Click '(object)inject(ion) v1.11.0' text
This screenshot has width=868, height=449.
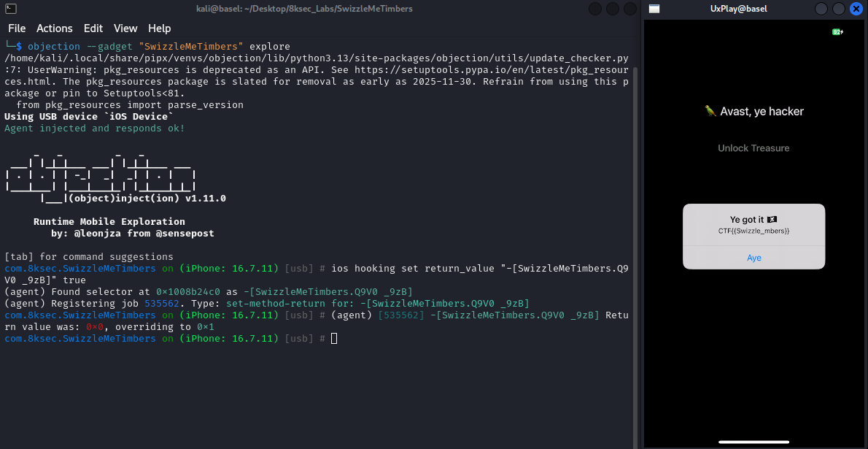(147, 199)
